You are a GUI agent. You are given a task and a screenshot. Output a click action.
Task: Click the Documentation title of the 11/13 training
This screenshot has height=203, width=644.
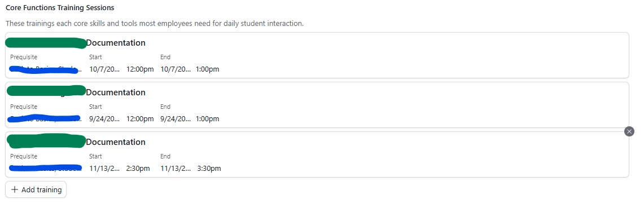pyautogui.click(x=116, y=142)
